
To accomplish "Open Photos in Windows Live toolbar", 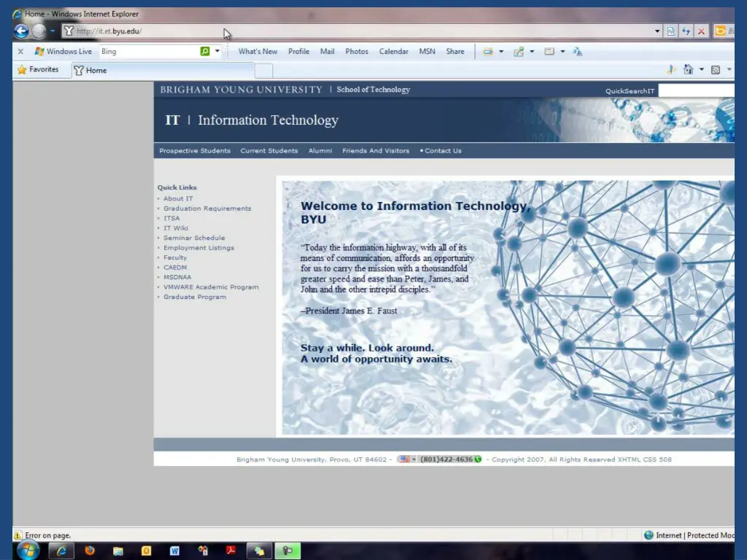I will tap(357, 52).
